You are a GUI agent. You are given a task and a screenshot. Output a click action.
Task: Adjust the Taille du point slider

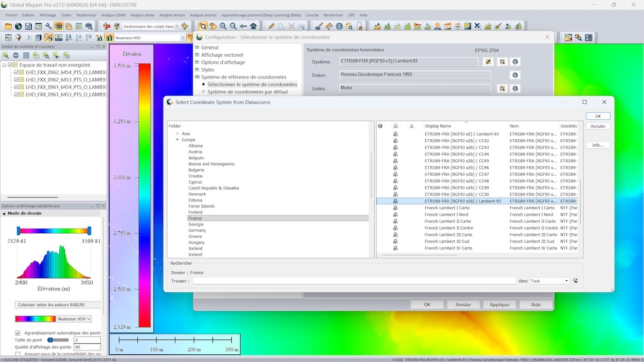[x=50, y=340]
